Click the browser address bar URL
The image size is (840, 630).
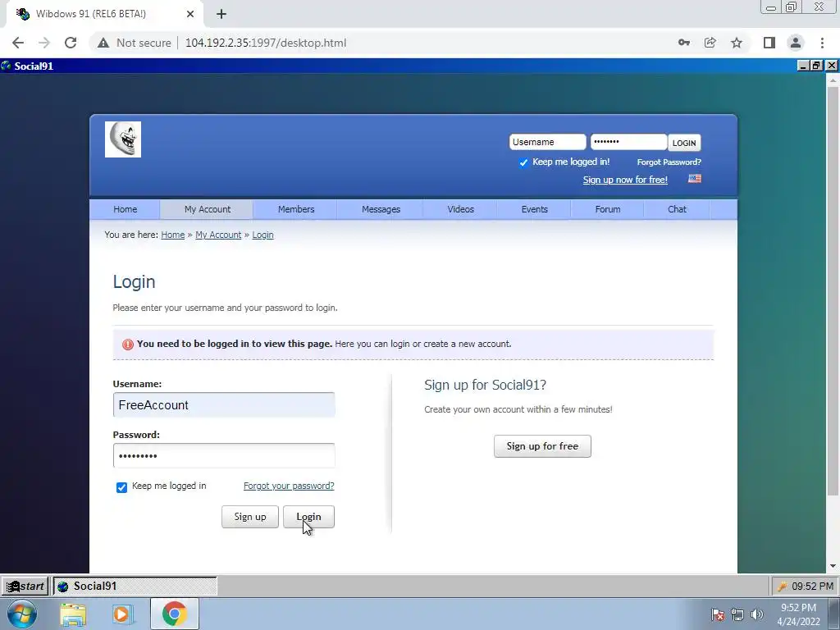coord(266,43)
